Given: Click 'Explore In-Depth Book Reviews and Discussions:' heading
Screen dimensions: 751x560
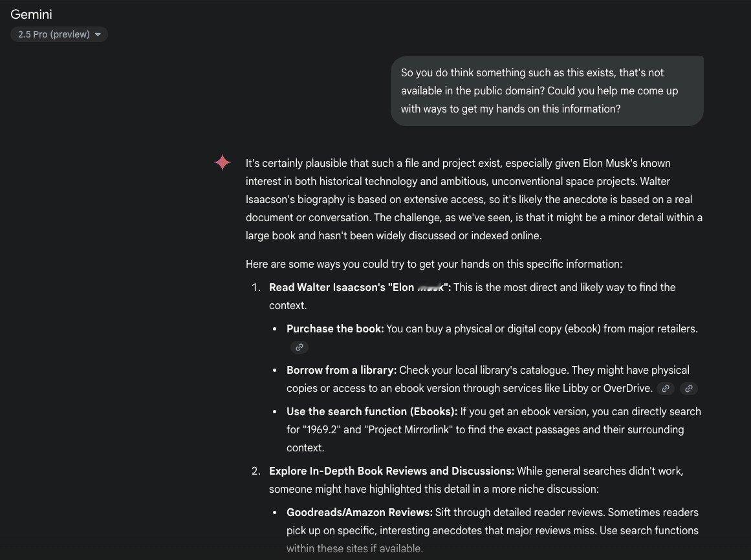Looking at the screenshot, I should pyautogui.click(x=391, y=471).
